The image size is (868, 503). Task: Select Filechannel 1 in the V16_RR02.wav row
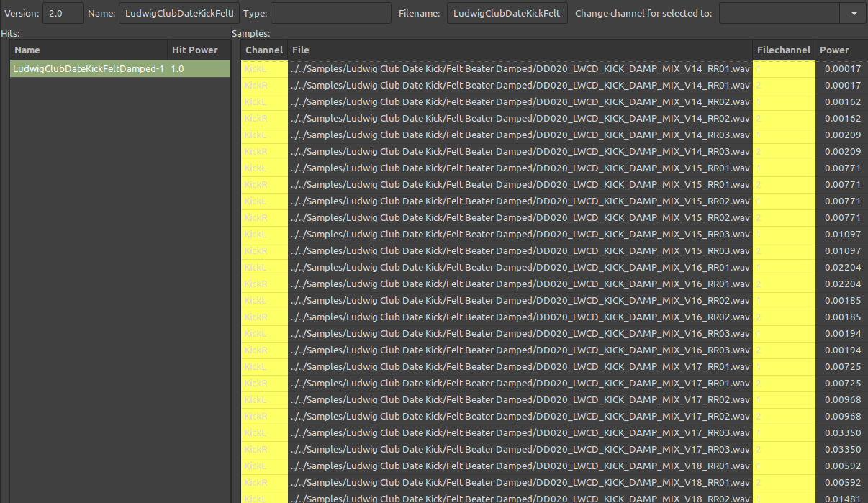[x=784, y=301]
